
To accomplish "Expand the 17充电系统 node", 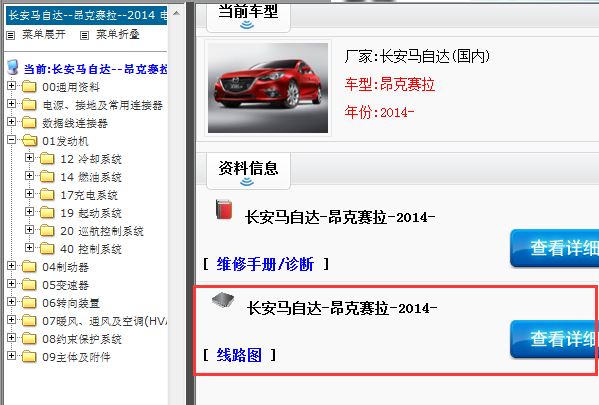I will (29, 193).
